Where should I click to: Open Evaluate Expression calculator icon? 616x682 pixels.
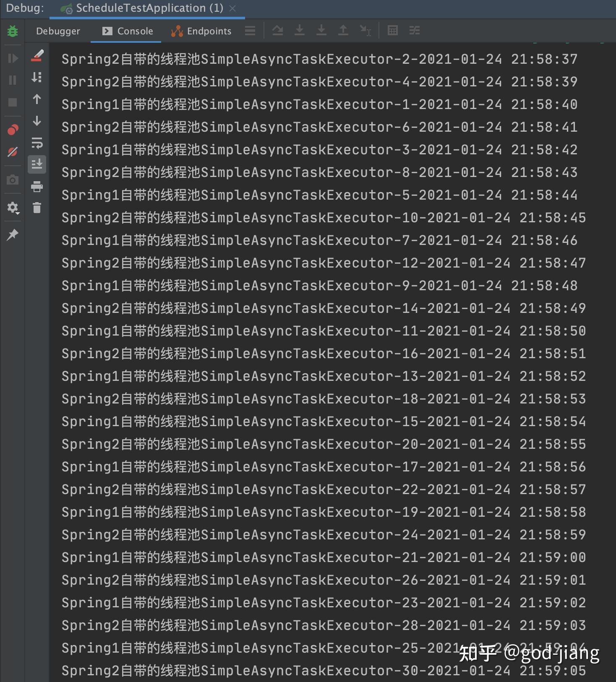[x=393, y=31]
